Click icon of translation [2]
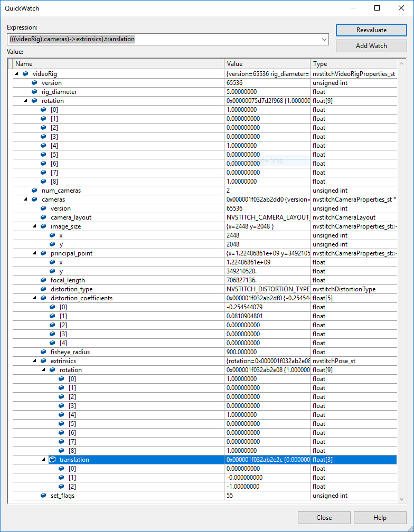Viewport: 414px width, 532px height. [x=61, y=487]
